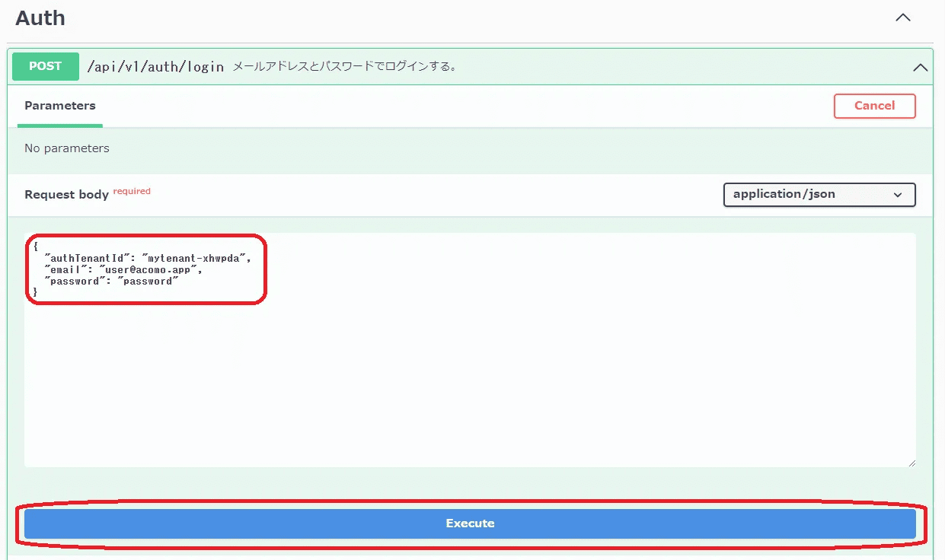Screen dimensions: 945x560
Task: Click the /api/v1/auth/login endpoint path
Action: (x=155, y=67)
